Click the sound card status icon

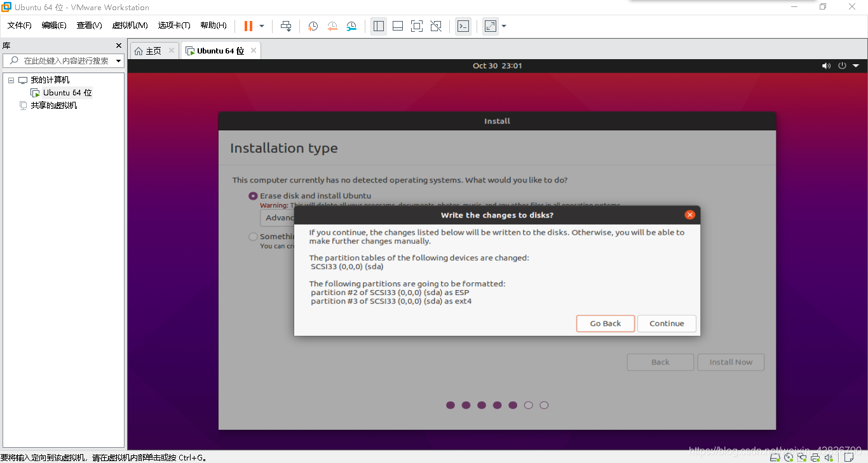pyautogui.click(x=830, y=457)
